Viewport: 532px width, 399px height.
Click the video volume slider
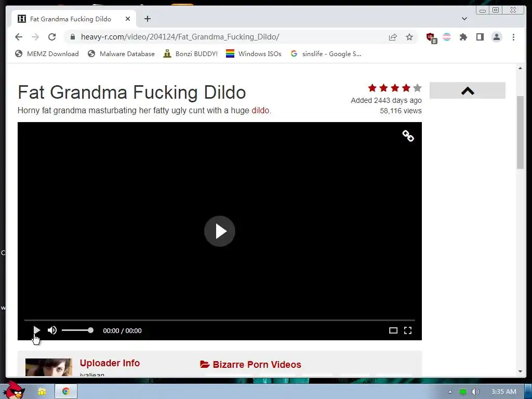click(x=77, y=330)
